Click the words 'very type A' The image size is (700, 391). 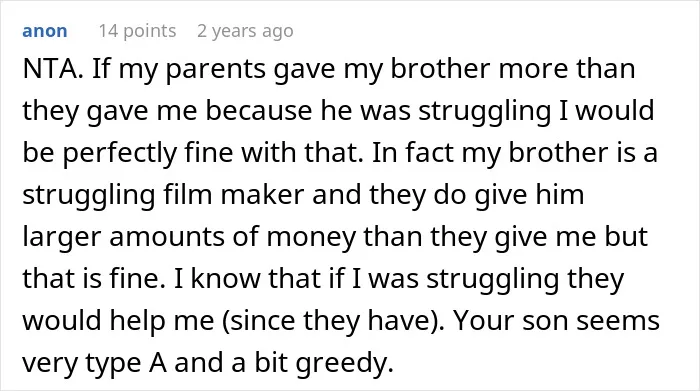coord(95,362)
